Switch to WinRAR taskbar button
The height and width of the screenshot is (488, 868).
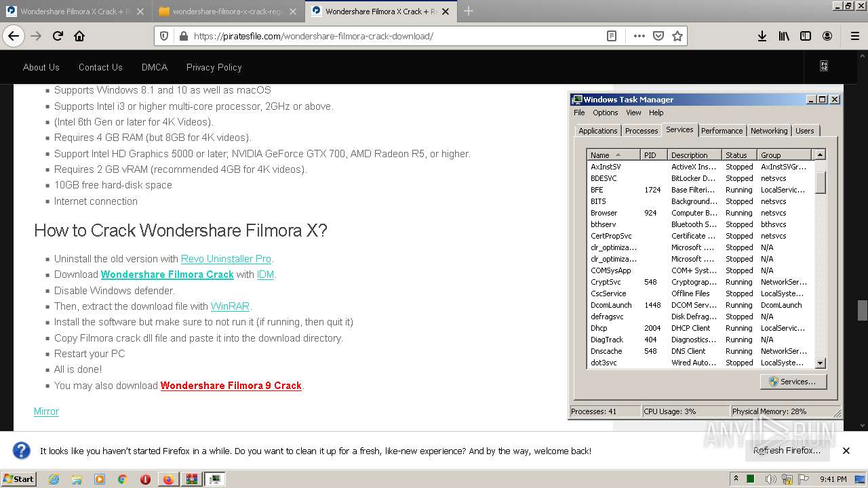(192, 479)
